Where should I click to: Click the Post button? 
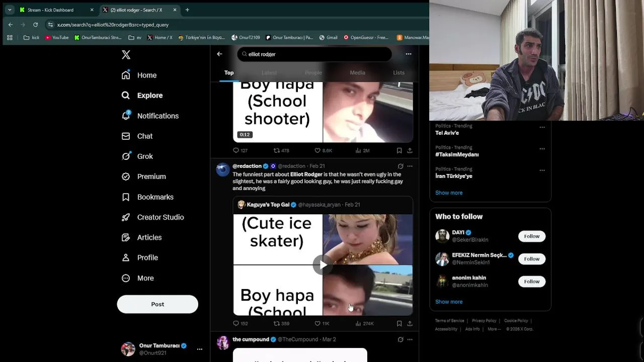tap(157, 304)
